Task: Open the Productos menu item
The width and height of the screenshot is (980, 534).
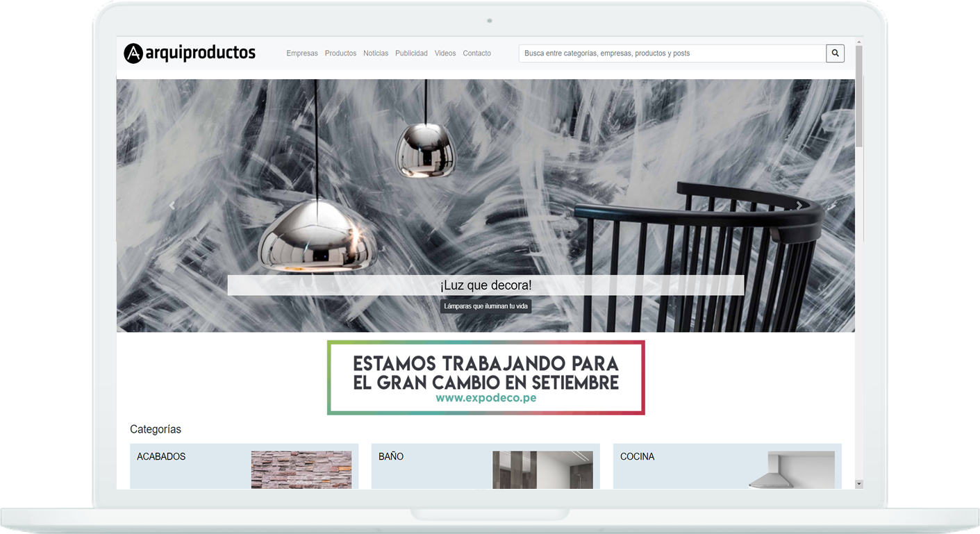Action: (x=340, y=53)
